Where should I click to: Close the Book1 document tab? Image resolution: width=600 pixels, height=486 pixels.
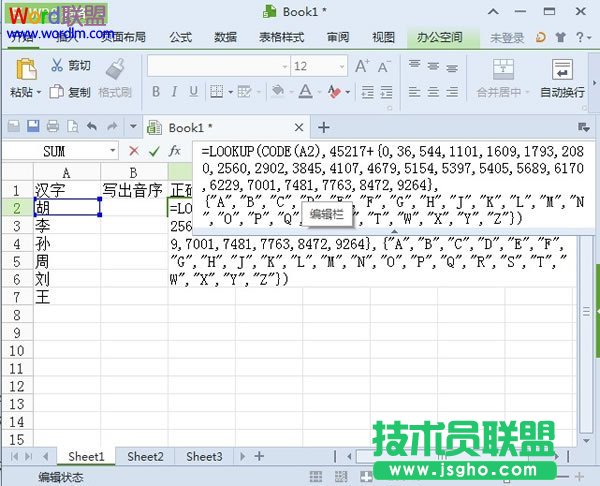pos(299,127)
